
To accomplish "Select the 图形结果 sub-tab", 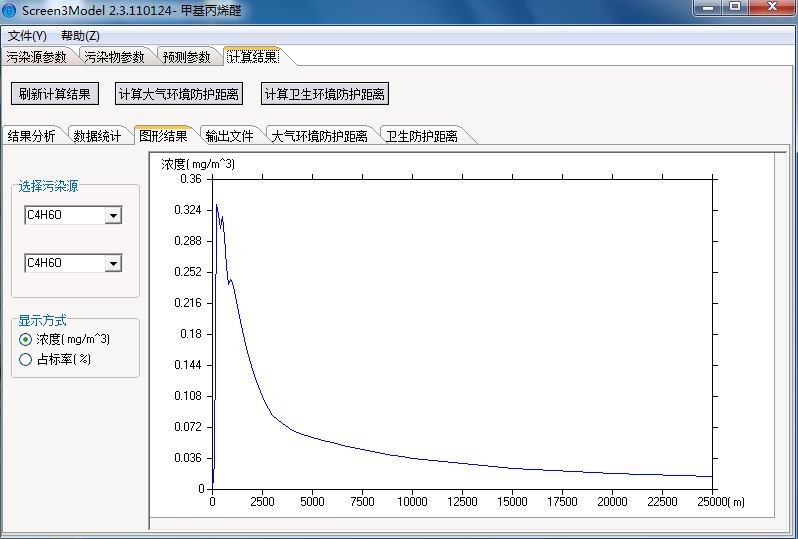I will pyautogui.click(x=163, y=135).
